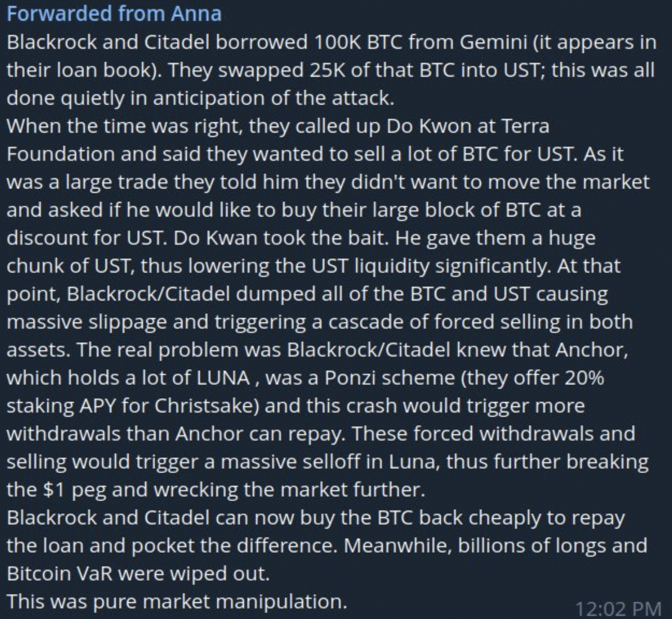Click the 'Forwarded from Anna' header

tap(114, 13)
